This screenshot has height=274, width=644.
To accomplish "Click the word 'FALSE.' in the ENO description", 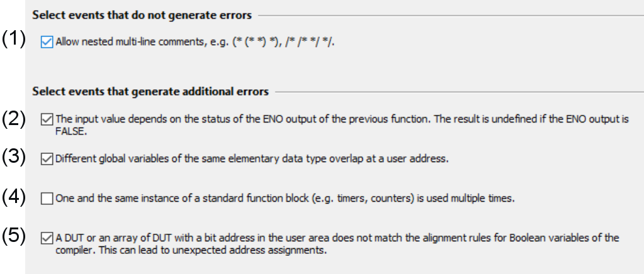I will click(71, 132).
